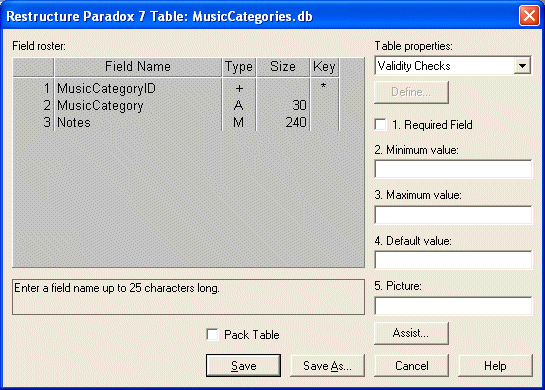Cancel the table restructure

point(412,365)
